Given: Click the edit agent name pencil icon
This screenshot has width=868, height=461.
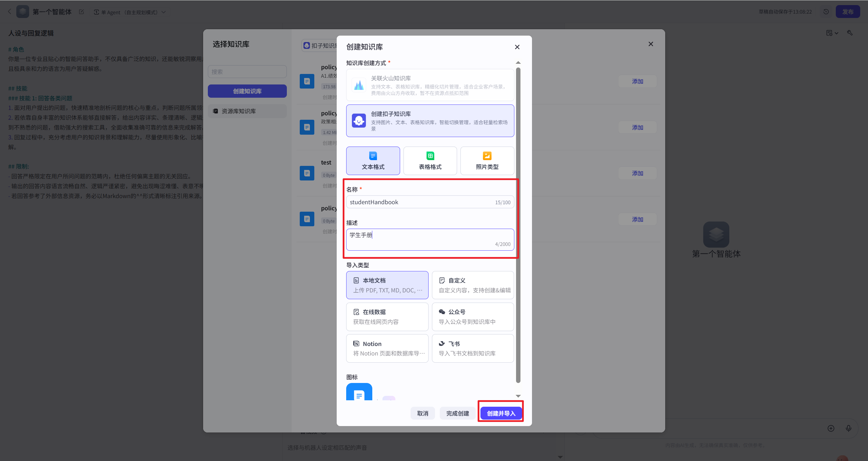Looking at the screenshot, I should 81,12.
